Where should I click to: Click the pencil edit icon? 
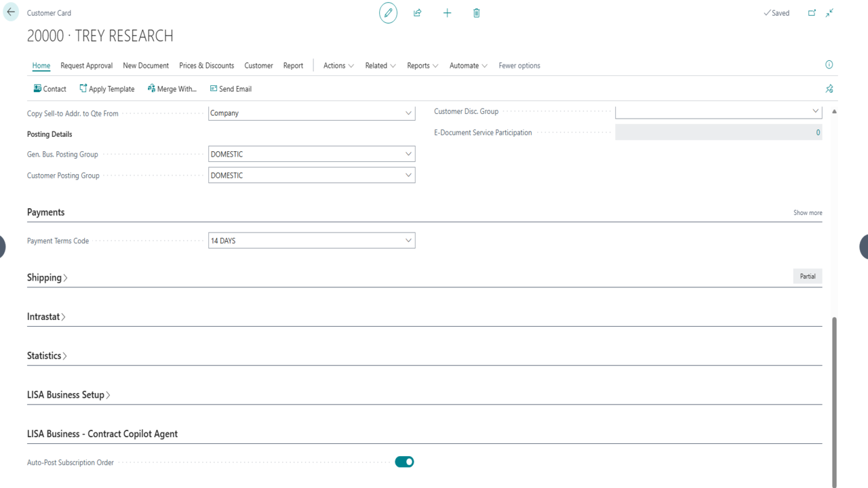tap(388, 13)
